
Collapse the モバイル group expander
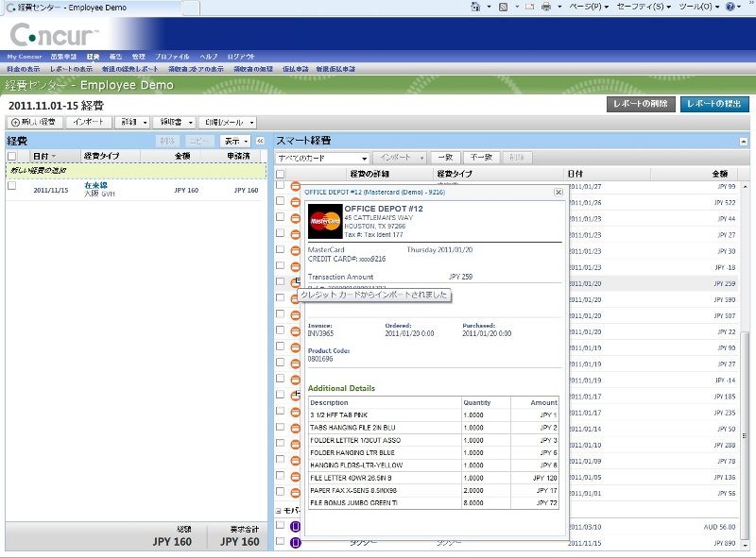point(278,510)
